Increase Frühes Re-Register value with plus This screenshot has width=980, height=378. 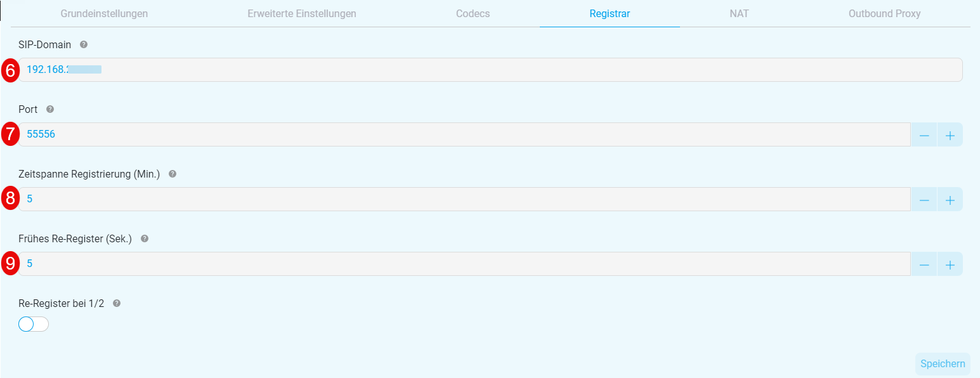(950, 264)
